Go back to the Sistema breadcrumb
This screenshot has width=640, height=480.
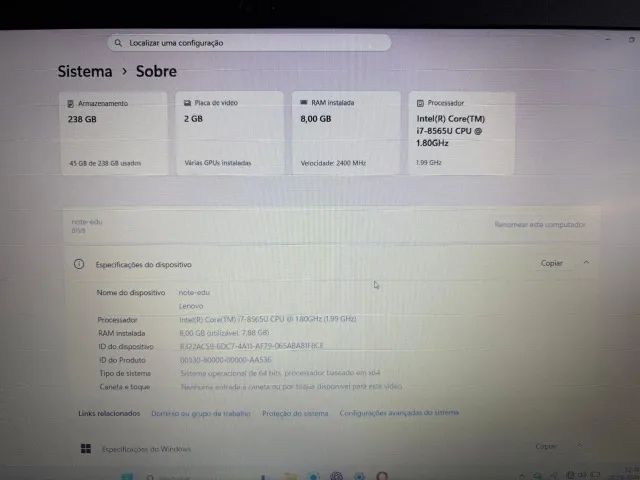click(84, 71)
